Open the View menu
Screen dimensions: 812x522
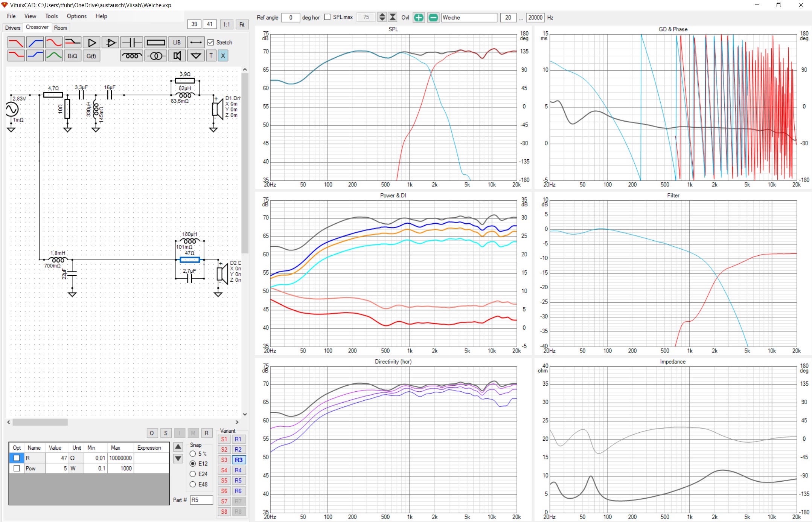[x=30, y=16]
